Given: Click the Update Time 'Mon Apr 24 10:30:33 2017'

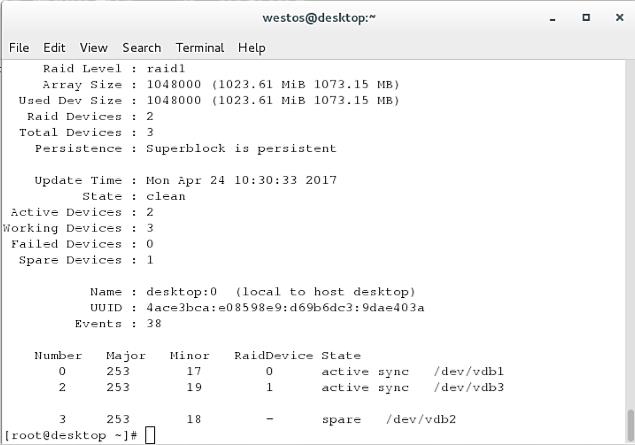Looking at the screenshot, I should pos(241,180).
